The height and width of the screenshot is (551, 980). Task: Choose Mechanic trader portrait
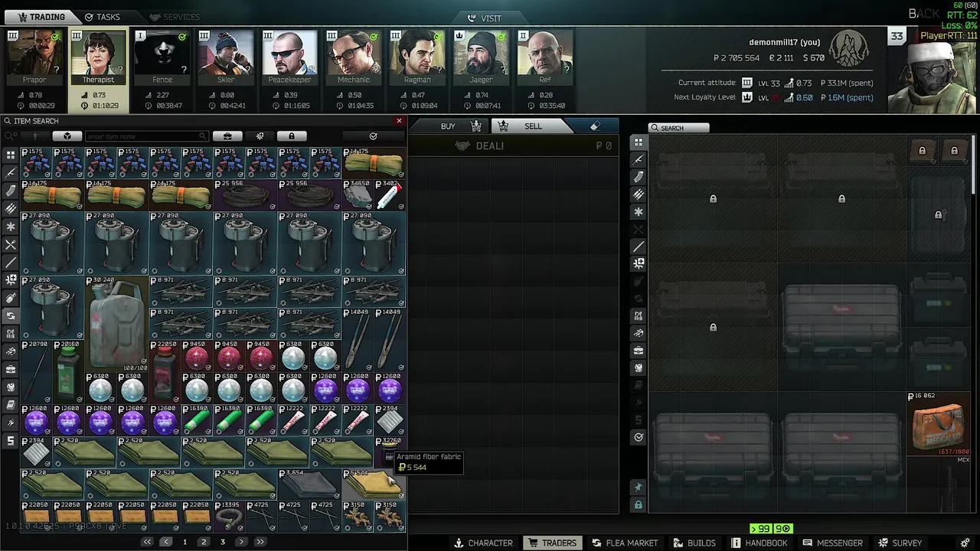pos(353,57)
